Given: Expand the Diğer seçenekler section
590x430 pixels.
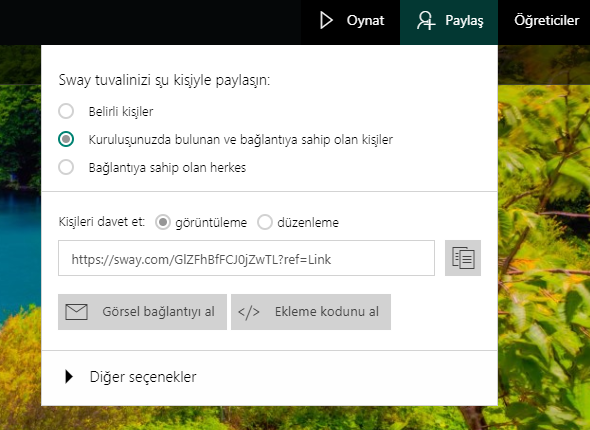Looking at the screenshot, I should point(269,377).
